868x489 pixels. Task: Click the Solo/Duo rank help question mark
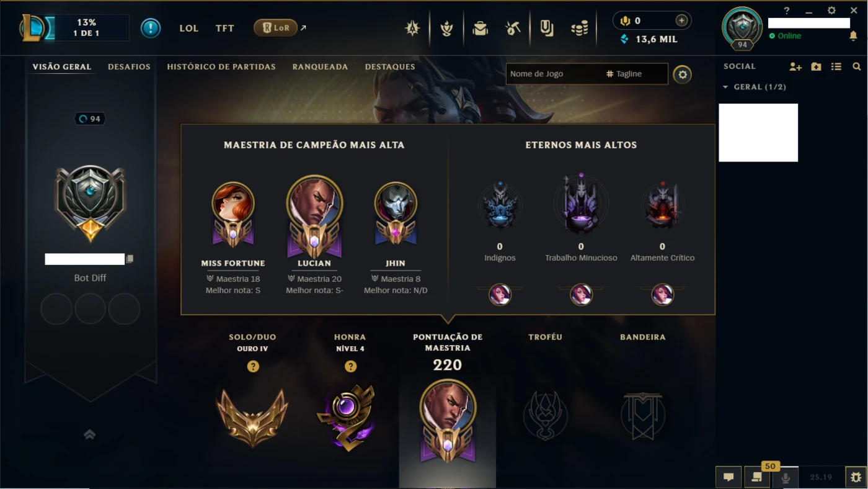coord(253,366)
